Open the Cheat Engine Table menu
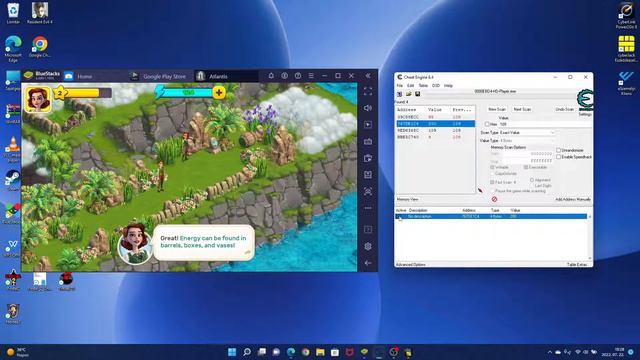 pos(423,86)
